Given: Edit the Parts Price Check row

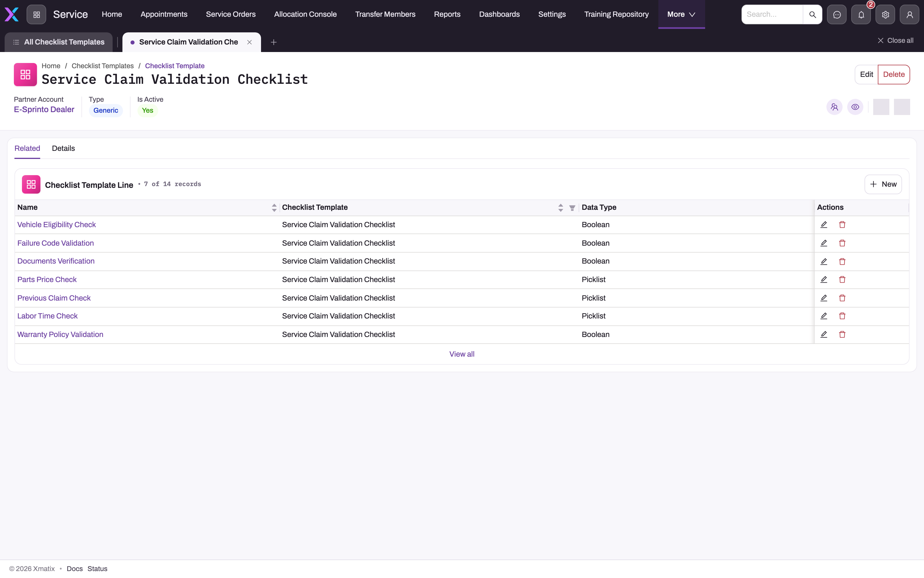Looking at the screenshot, I should (824, 279).
